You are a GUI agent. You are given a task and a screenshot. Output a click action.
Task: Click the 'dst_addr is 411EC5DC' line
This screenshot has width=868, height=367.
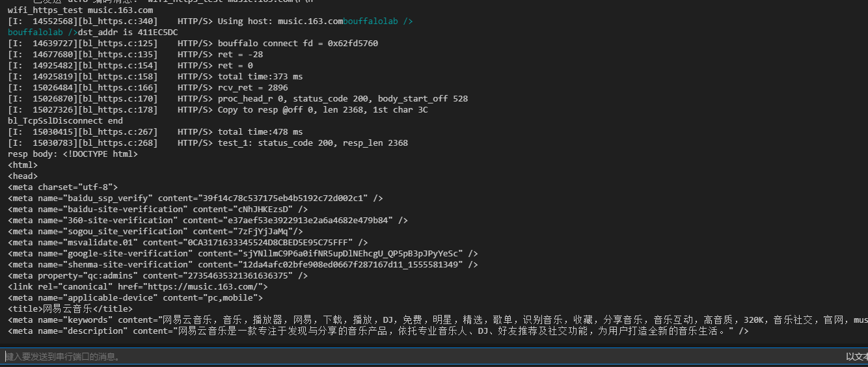click(x=93, y=33)
